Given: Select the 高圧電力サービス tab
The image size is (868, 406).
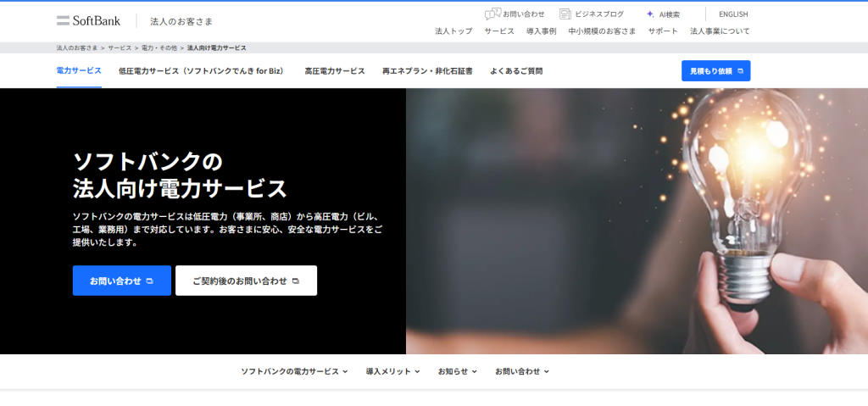Looking at the screenshot, I should (334, 71).
